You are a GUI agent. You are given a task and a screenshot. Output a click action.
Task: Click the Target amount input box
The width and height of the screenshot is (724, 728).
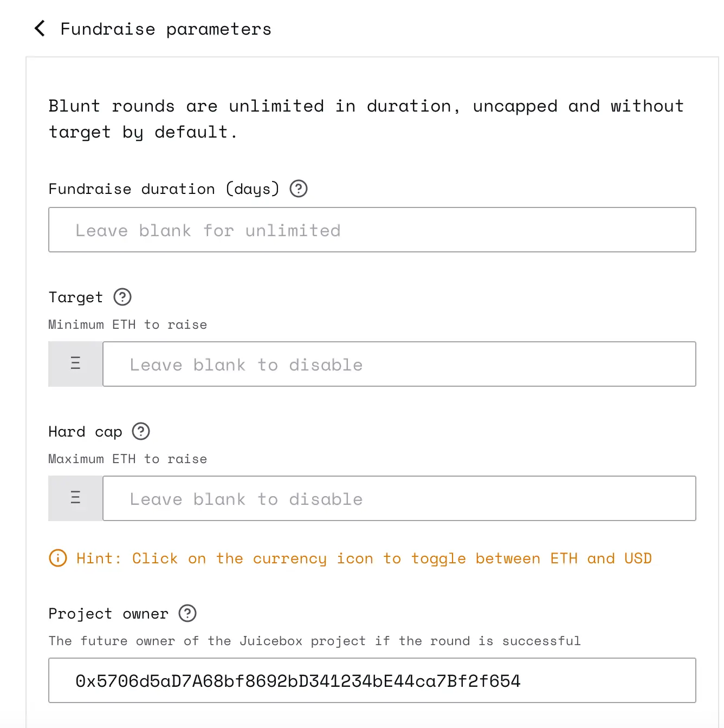pos(399,363)
